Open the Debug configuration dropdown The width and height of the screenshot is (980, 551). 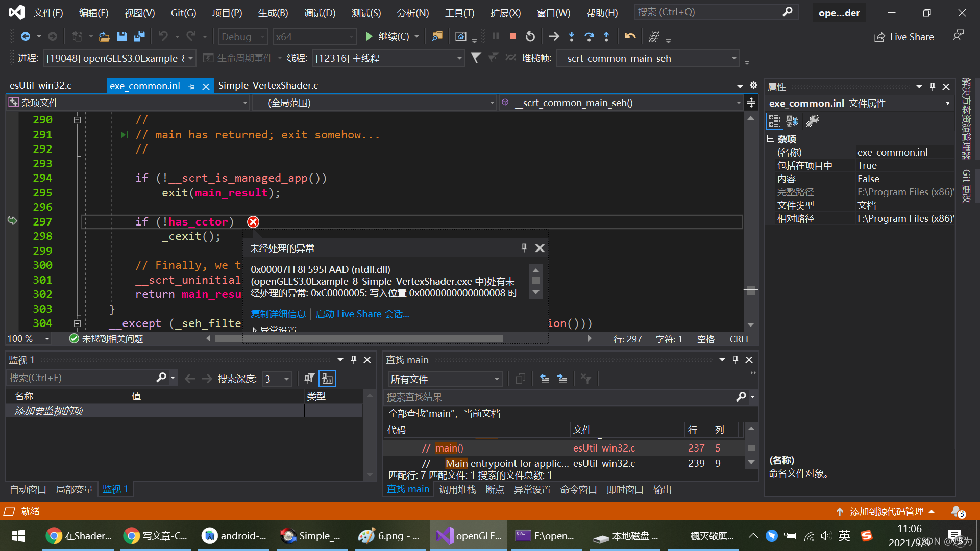243,37
